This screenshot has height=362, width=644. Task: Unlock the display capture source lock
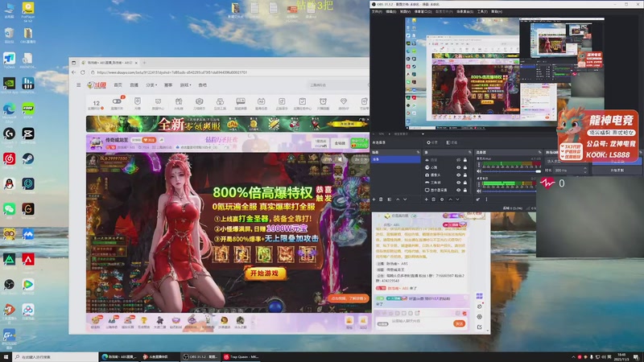coord(465,190)
